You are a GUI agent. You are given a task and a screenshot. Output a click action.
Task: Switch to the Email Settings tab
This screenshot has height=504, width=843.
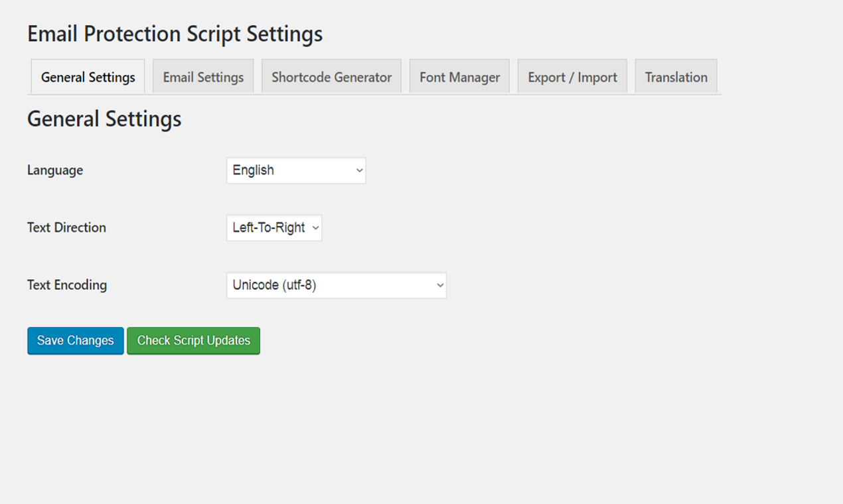click(x=202, y=76)
